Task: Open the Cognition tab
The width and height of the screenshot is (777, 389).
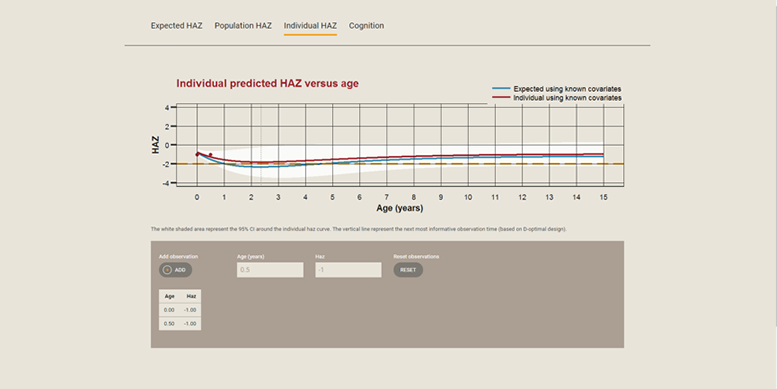Action: point(366,26)
